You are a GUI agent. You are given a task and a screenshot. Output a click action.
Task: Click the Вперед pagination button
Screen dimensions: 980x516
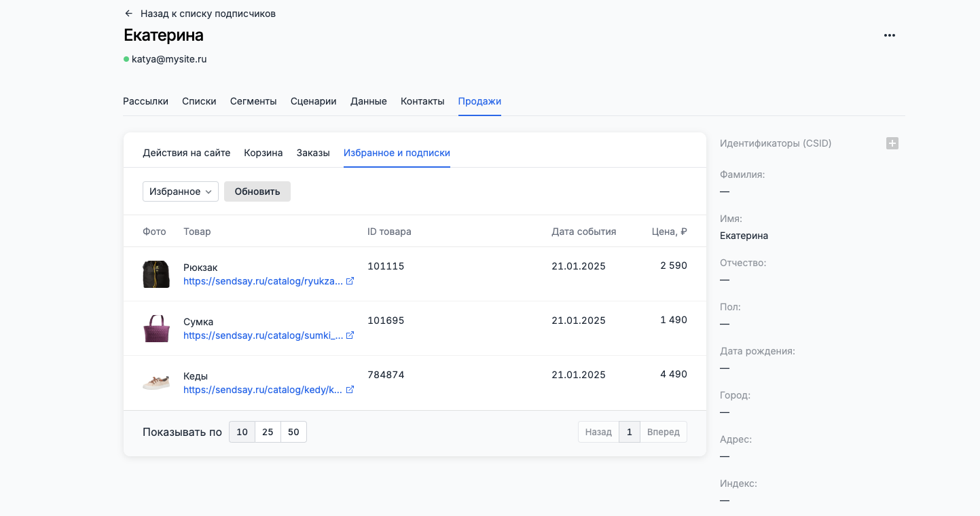click(663, 432)
